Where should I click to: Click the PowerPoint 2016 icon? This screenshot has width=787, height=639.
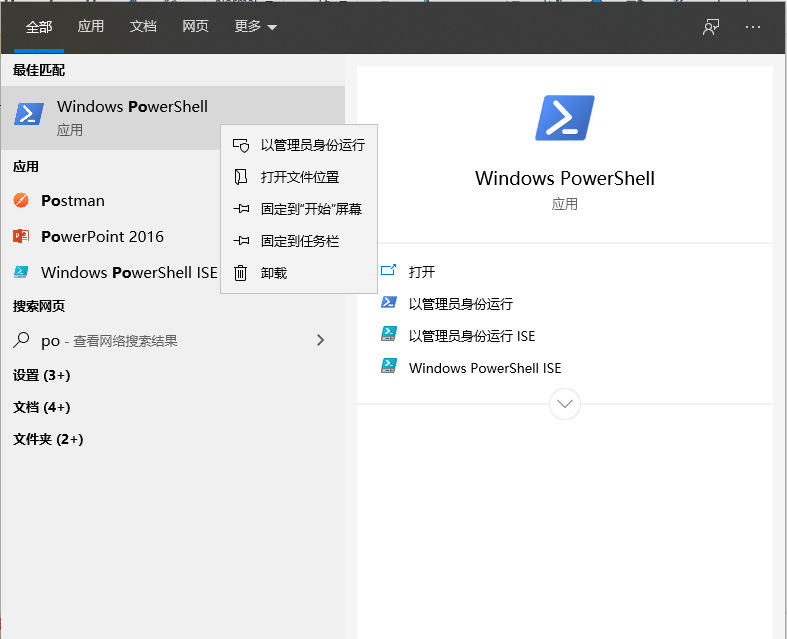click(x=22, y=237)
